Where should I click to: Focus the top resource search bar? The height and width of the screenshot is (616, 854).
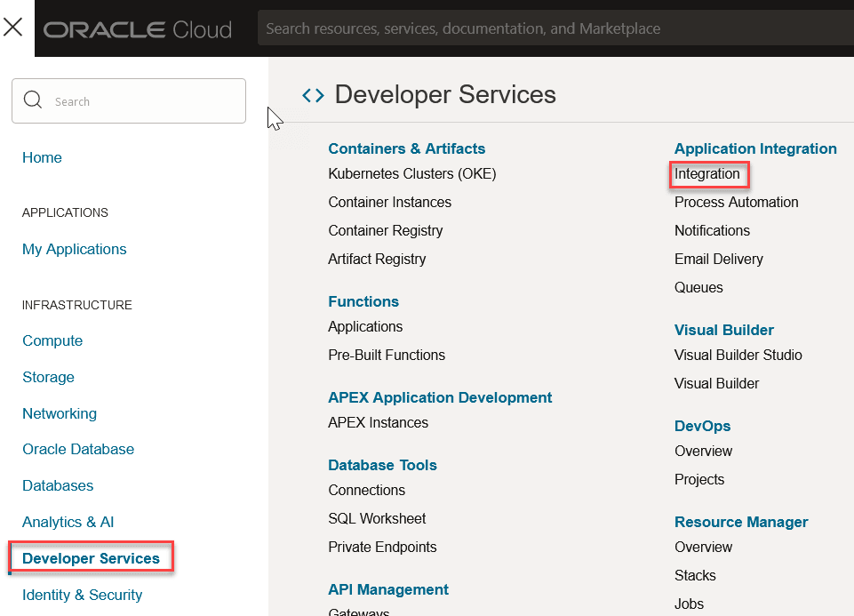(x=551, y=28)
